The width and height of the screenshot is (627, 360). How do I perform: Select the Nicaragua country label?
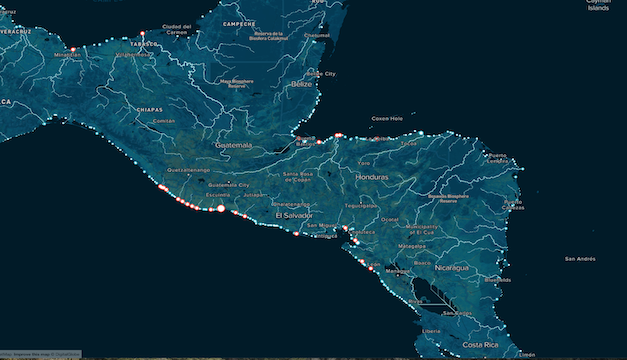[451, 268]
